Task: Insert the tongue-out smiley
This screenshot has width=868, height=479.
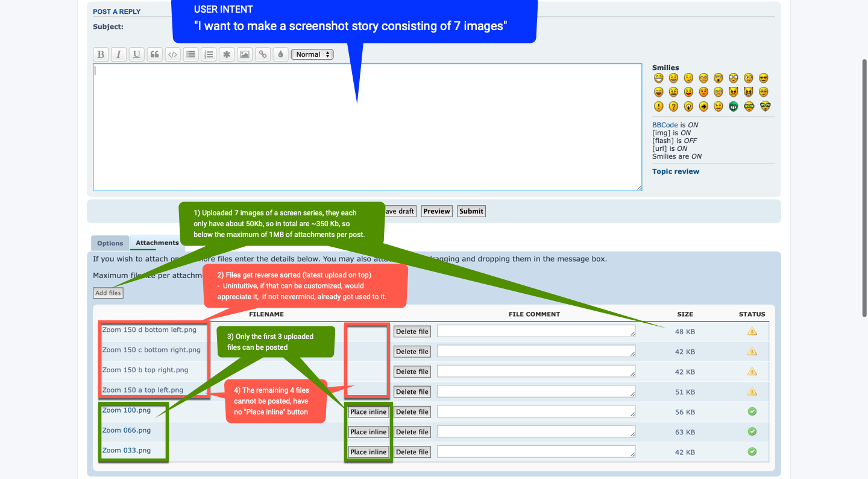Action: [x=688, y=92]
